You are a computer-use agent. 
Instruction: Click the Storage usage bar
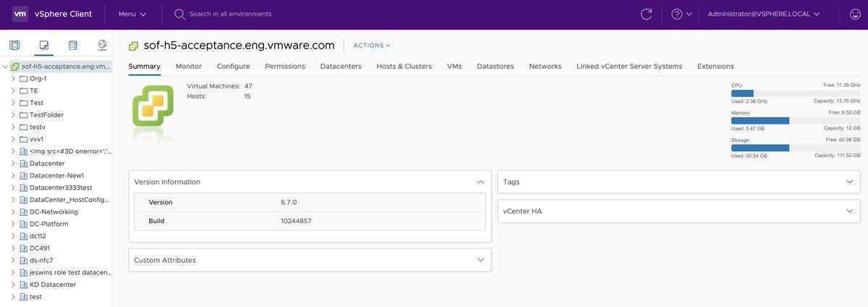pyautogui.click(x=796, y=148)
